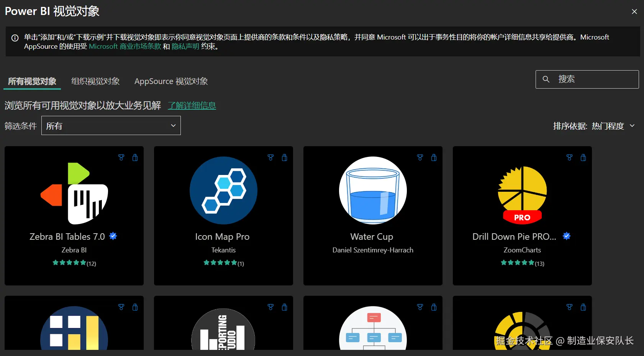Open the Microsoft 商业市场条款 link
Screen dimensions: 644x356
click(125, 46)
